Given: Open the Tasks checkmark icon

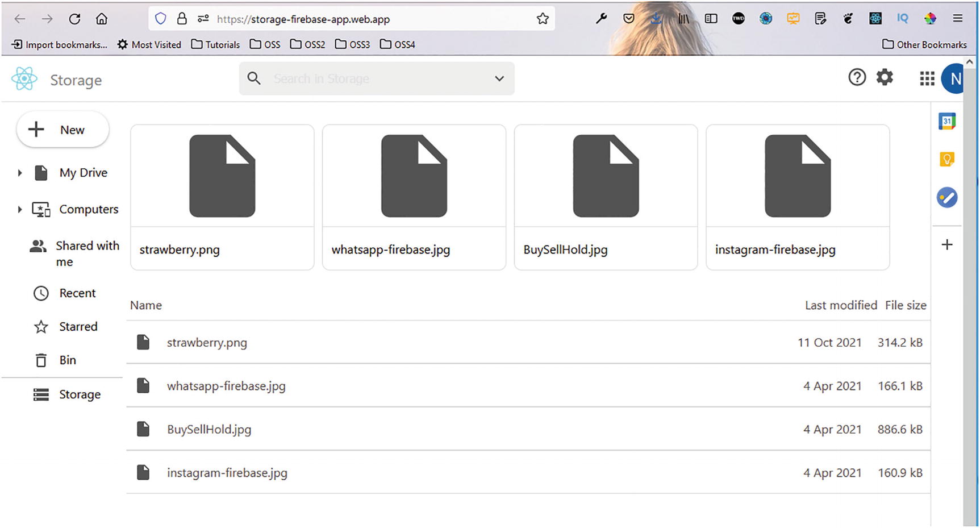Looking at the screenshot, I should coord(946,198).
